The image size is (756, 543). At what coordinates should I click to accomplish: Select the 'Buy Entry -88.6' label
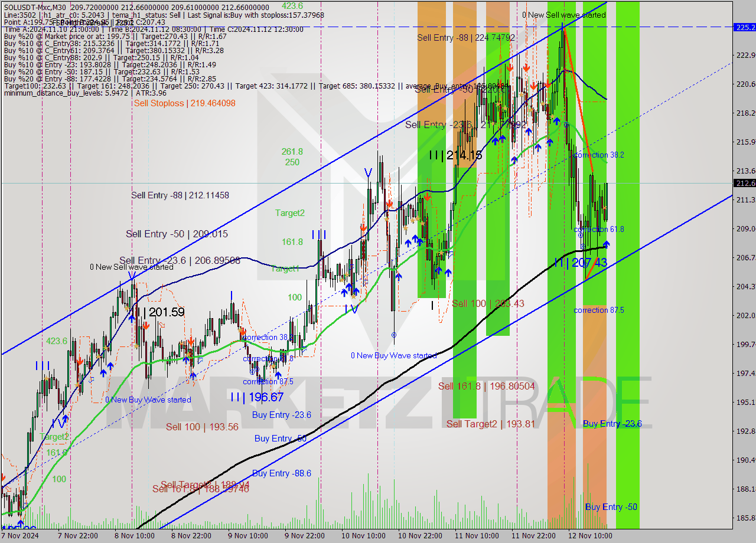click(282, 474)
